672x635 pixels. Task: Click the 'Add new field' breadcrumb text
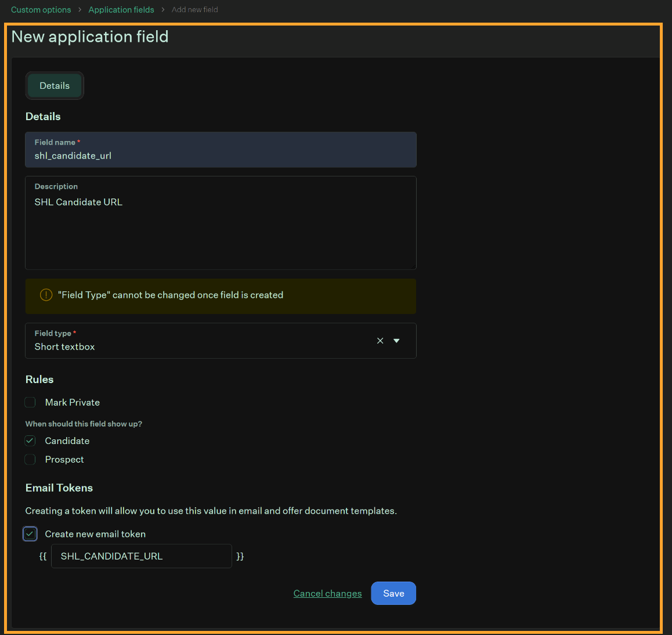coord(195,9)
